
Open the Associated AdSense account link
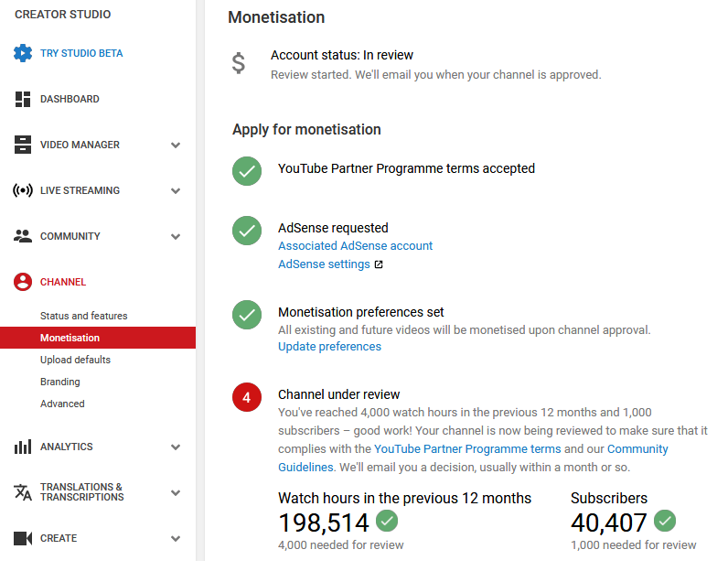(355, 246)
